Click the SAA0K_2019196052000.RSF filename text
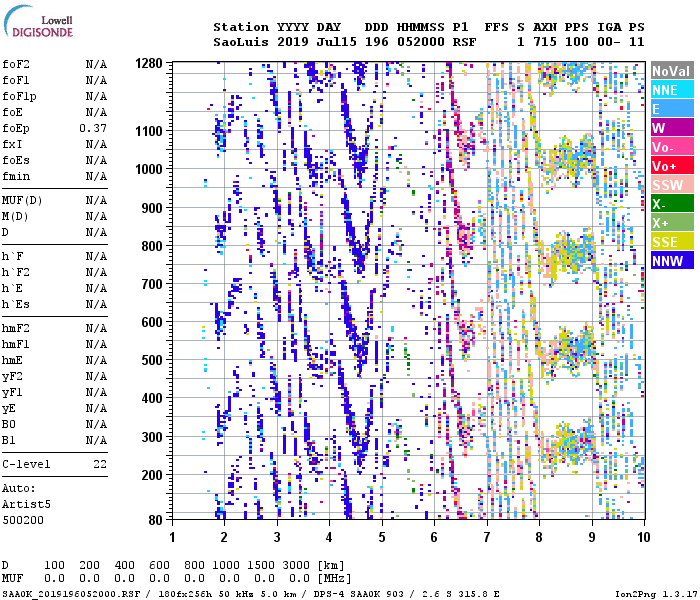This screenshot has height=600, width=700. pos(71,594)
